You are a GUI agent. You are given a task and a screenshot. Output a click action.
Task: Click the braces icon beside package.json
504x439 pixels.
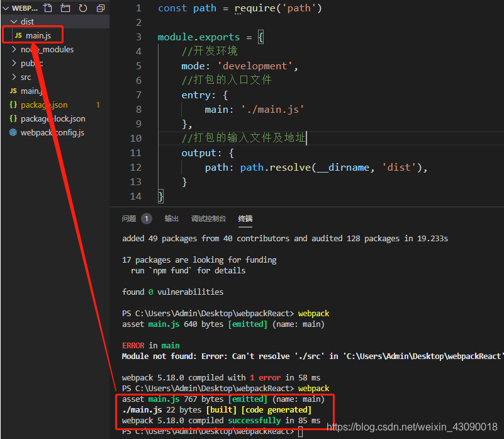coord(13,105)
